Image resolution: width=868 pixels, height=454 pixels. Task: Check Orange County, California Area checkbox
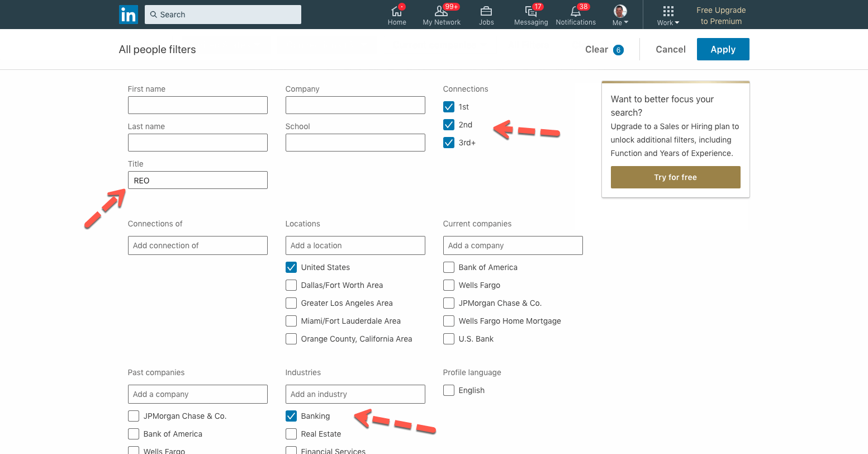291,339
